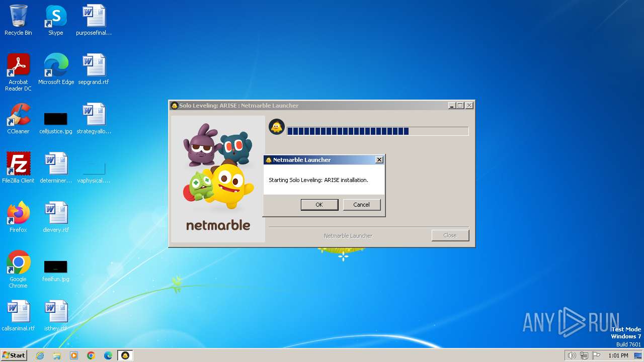Viewport: 644px width, 362px height.
Task: Select the Microsoft Edge desktop shortcut
Action: (x=56, y=69)
